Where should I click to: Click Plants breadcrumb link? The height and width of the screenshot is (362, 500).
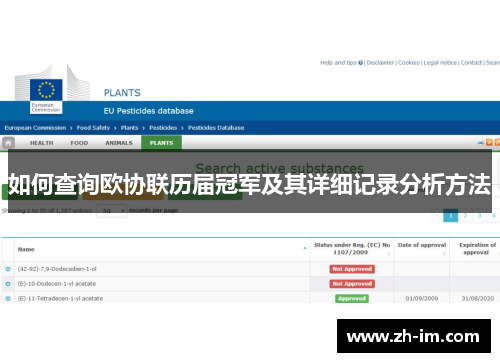coord(129,128)
